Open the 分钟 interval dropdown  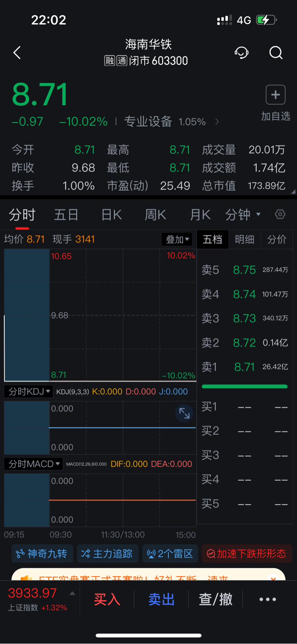pyautogui.click(x=243, y=214)
